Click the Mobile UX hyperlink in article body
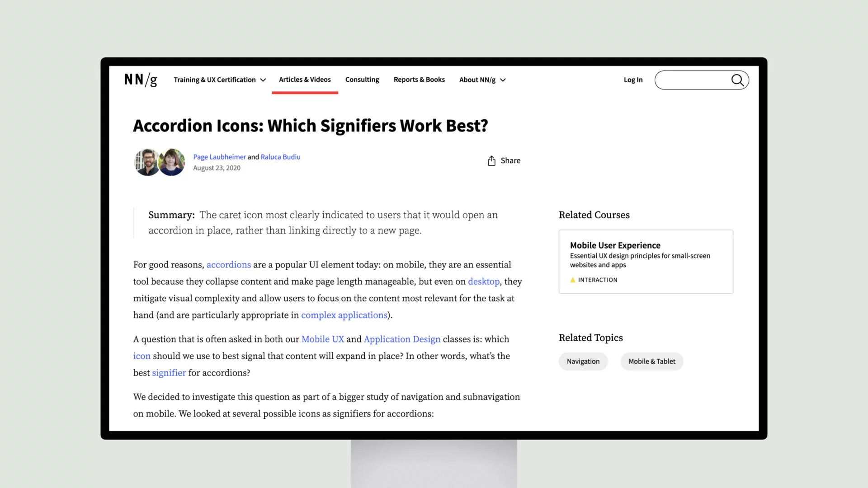This screenshot has width=868, height=488. click(322, 338)
